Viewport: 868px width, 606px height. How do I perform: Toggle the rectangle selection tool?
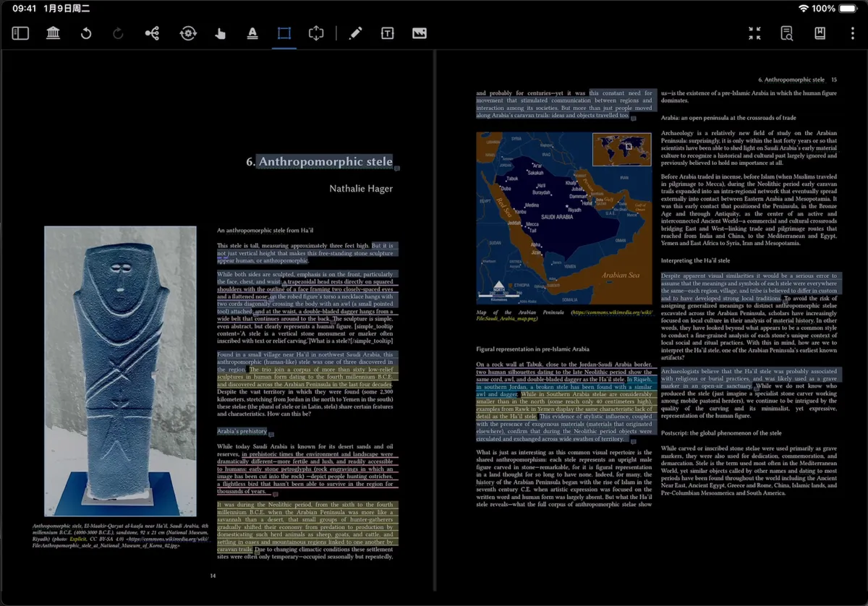point(284,33)
